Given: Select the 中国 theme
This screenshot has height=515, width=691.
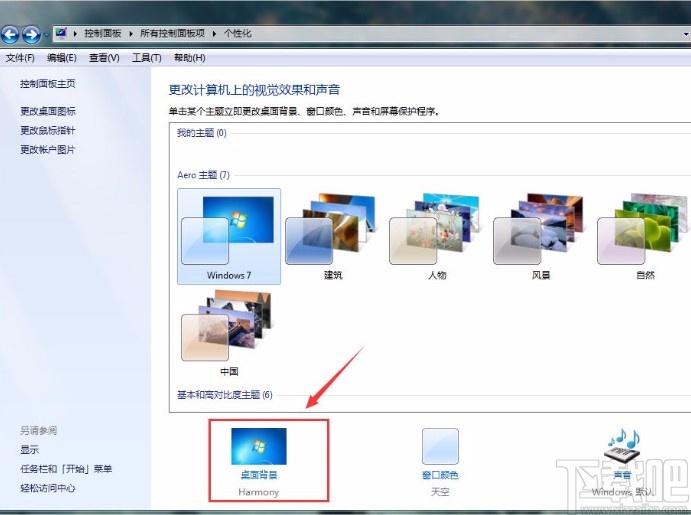Looking at the screenshot, I should (229, 333).
